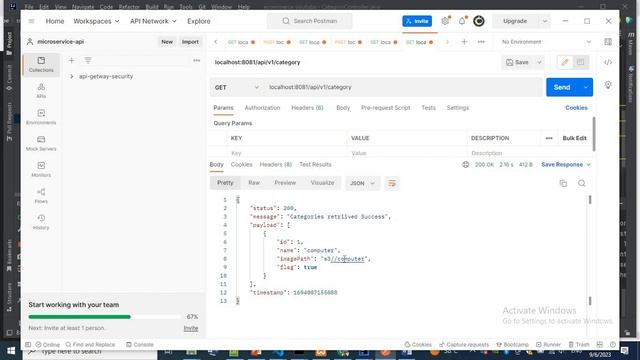Open the APIs sidebar section

click(41, 91)
